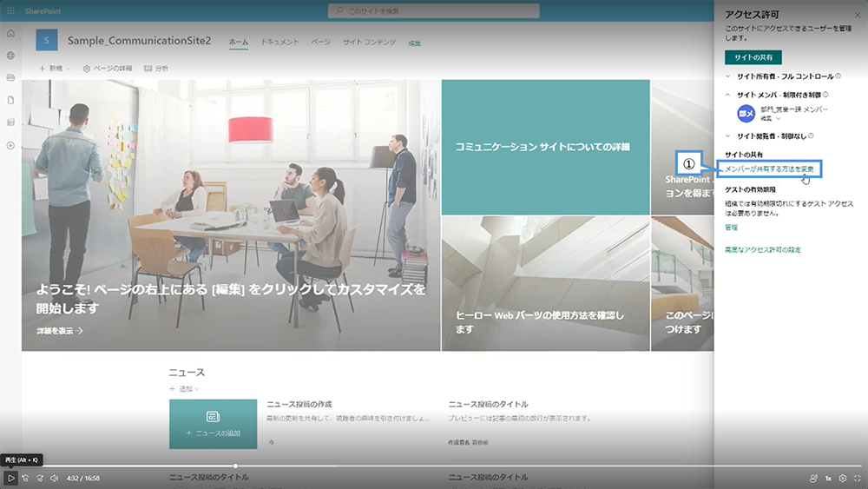Select the ドキュメント navigation tab
This screenshot has height=489, width=868.
coord(279,42)
